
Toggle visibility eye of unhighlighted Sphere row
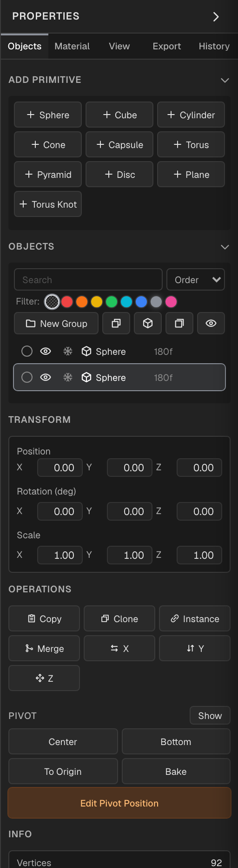[46, 351]
